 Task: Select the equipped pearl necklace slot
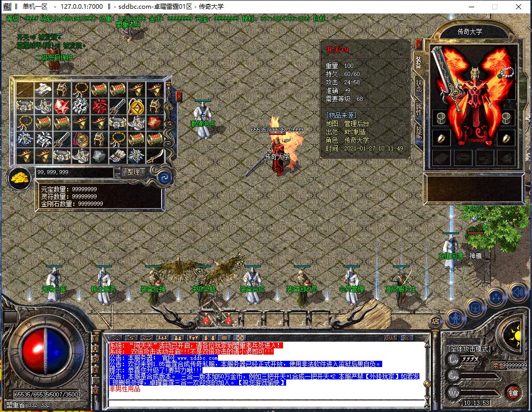tap(506, 72)
